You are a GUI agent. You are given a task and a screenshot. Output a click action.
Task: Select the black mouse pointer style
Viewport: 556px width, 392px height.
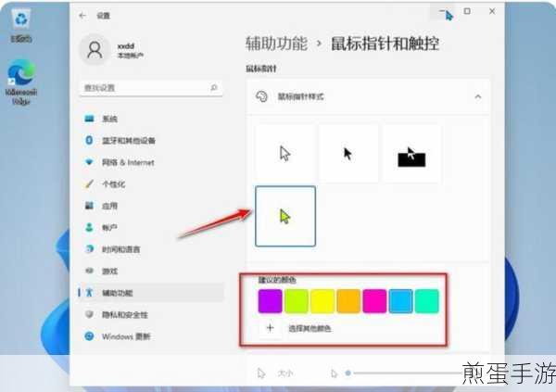pyautogui.click(x=347, y=154)
